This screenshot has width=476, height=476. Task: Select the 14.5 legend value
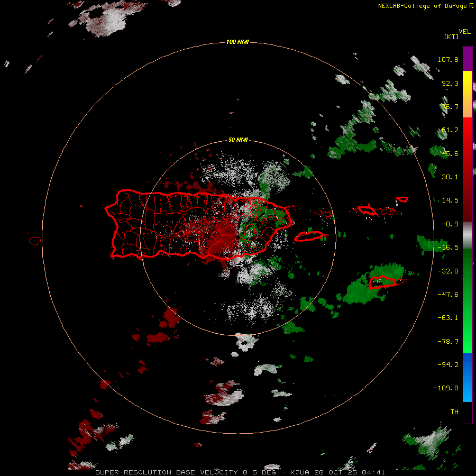pos(450,200)
